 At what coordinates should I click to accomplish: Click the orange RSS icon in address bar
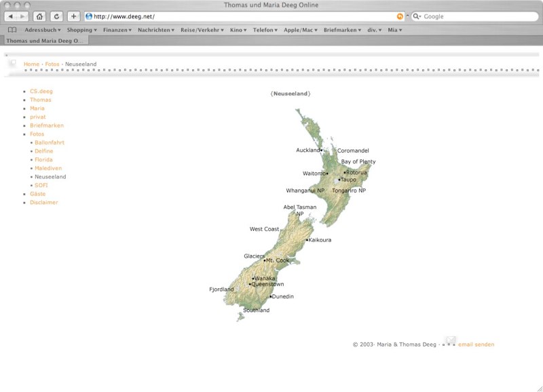[x=400, y=16]
